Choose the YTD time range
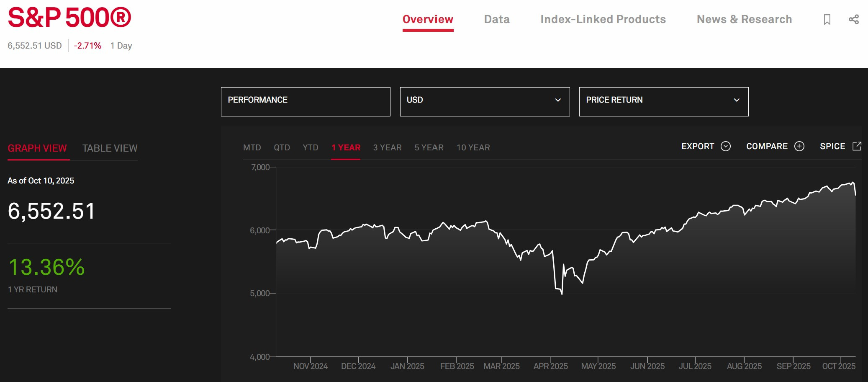Image resolution: width=868 pixels, height=382 pixels. (311, 147)
